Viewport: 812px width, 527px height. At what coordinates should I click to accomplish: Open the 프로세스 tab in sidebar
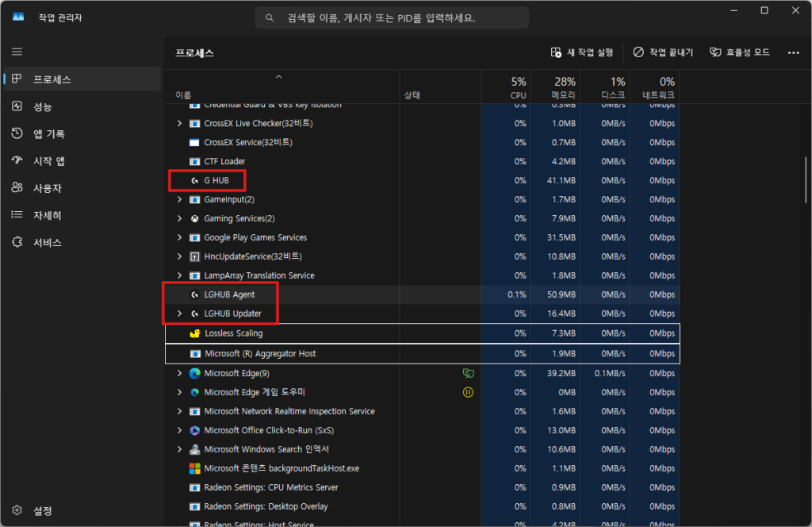[82, 79]
